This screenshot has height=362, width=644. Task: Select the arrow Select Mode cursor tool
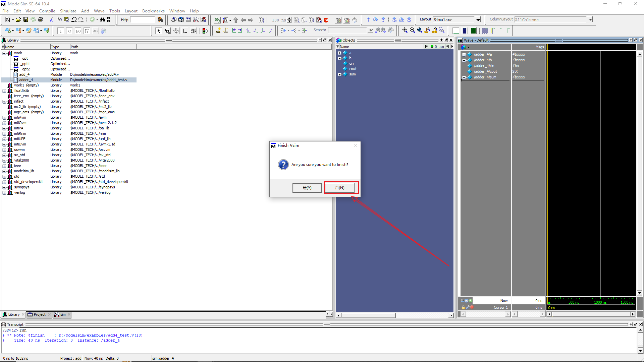pos(159,31)
